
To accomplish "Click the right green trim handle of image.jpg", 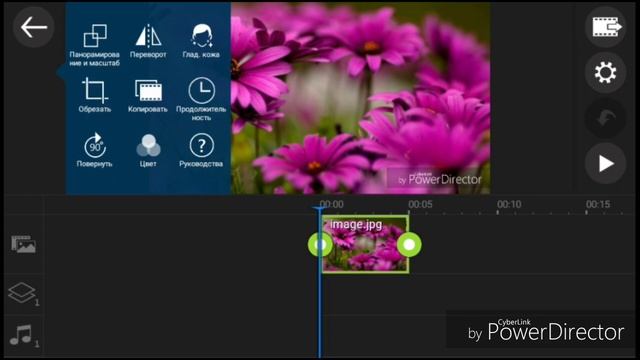I will (x=409, y=244).
